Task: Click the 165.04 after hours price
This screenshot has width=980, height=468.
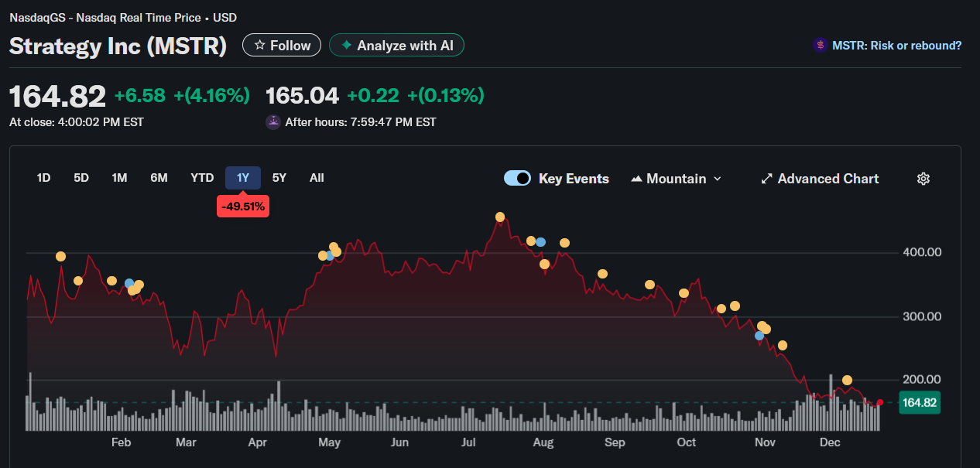Action: [x=303, y=95]
